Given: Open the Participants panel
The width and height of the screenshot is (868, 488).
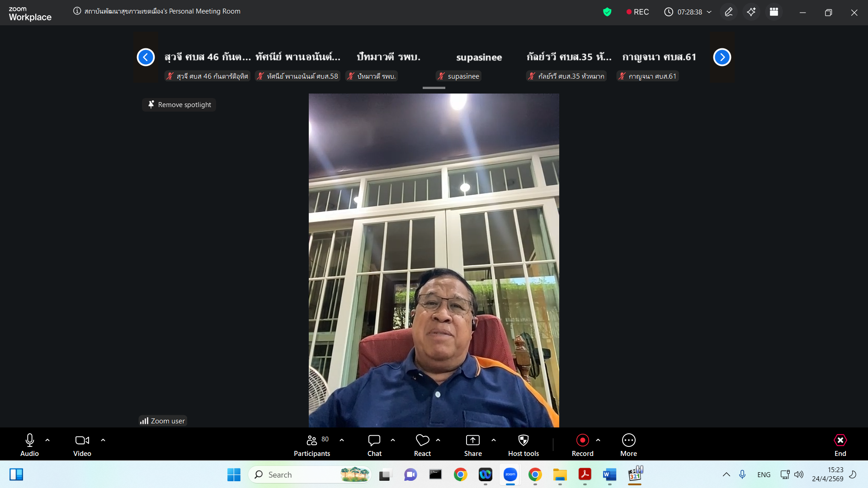Looking at the screenshot, I should pos(312,445).
